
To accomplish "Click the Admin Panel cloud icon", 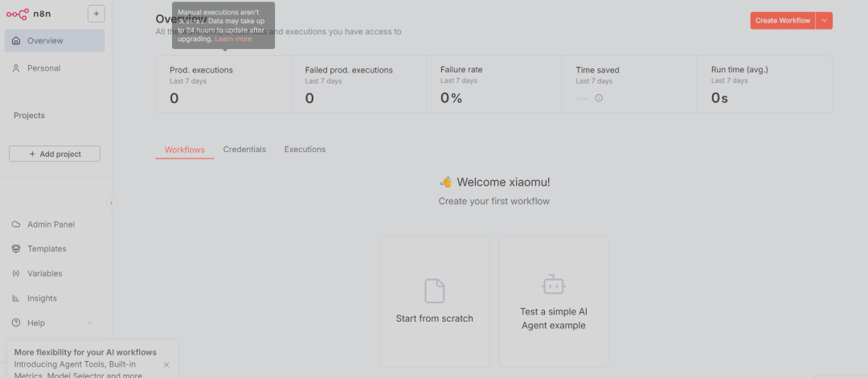I will [16, 224].
